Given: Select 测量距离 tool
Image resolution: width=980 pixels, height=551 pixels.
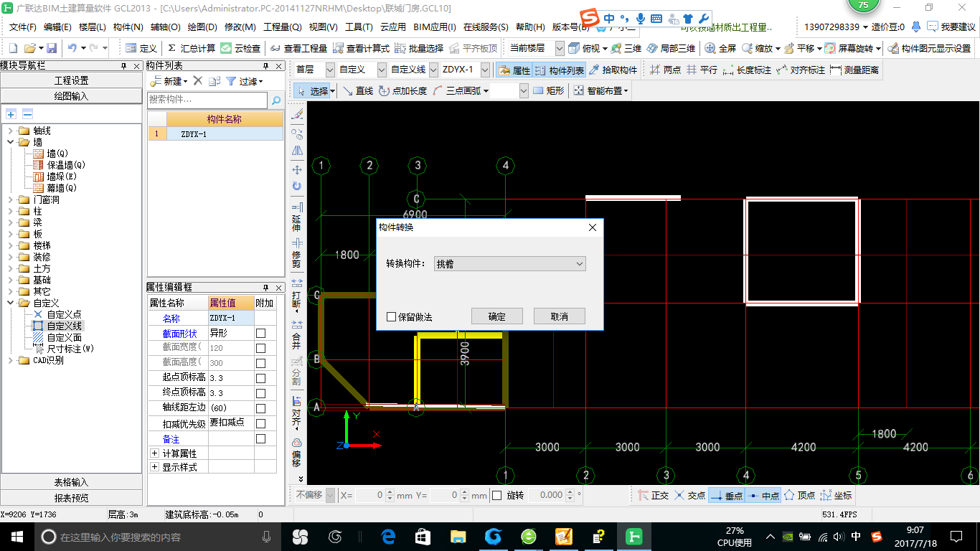Looking at the screenshot, I should [x=854, y=70].
